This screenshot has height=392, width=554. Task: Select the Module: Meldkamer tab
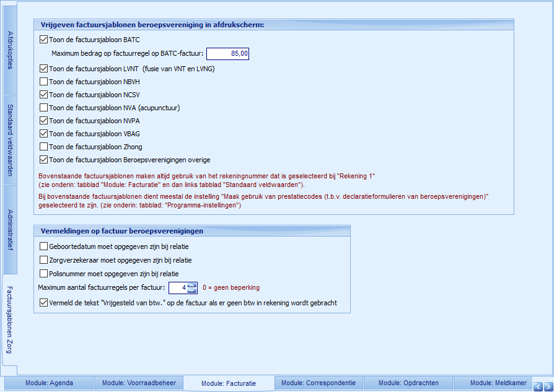click(498, 383)
